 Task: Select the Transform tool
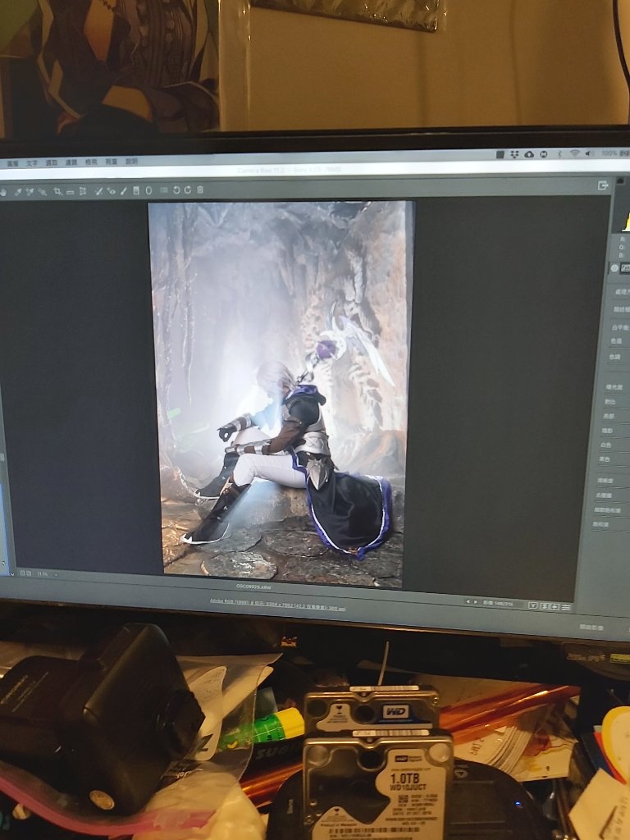[83, 190]
